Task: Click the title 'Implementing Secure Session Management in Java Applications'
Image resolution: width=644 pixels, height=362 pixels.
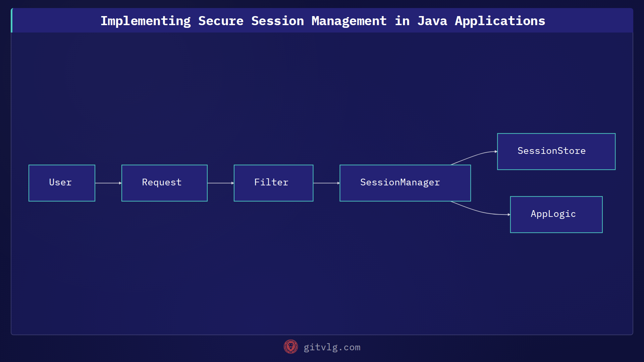Action: point(323,21)
